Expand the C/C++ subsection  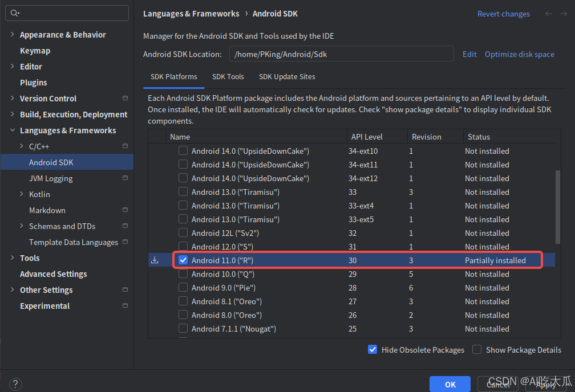(22, 146)
